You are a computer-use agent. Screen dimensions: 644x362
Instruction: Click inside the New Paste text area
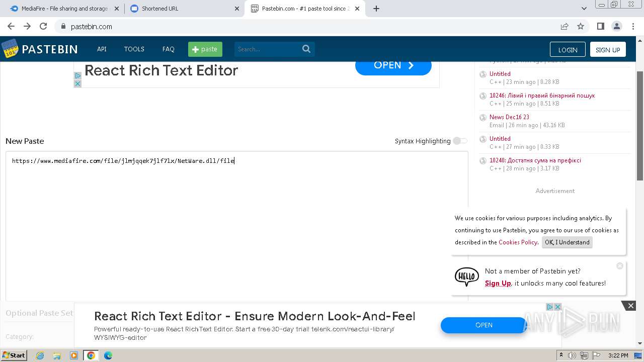coord(236,226)
